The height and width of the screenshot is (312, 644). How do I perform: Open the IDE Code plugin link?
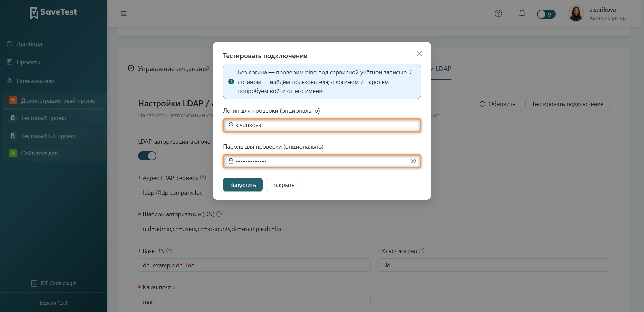[x=54, y=283]
